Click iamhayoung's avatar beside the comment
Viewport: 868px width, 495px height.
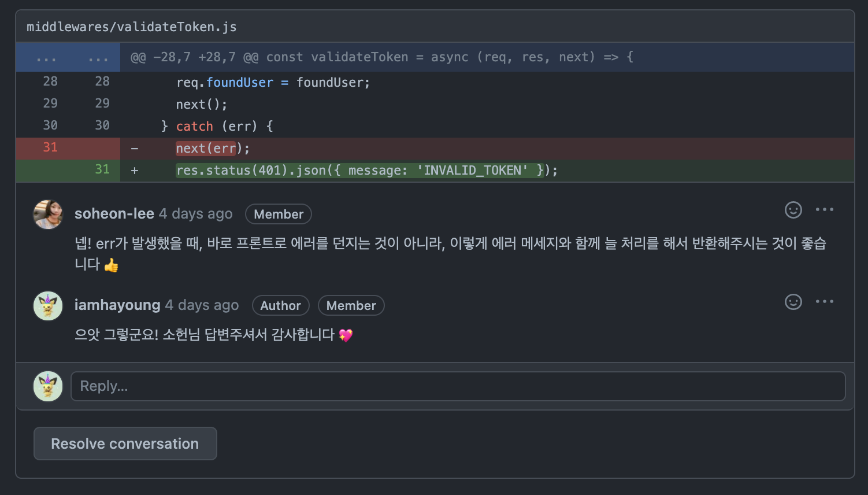(x=48, y=306)
